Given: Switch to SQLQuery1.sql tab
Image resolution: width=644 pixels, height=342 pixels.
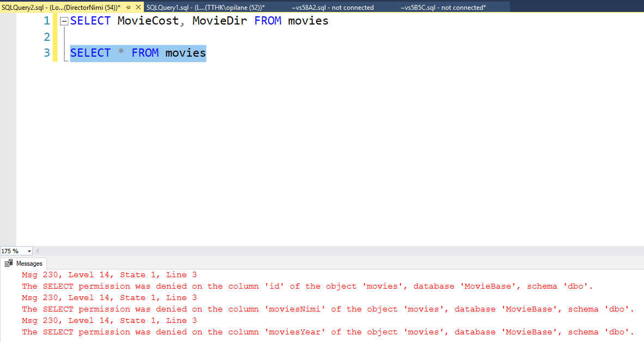Looking at the screenshot, I should pyautogui.click(x=205, y=7).
